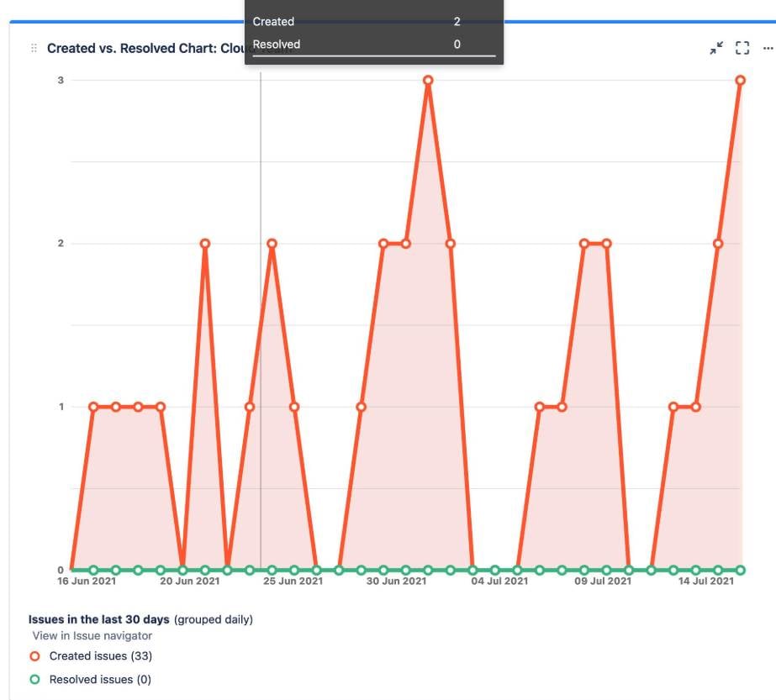Select the last created-issues data point at value 3

741,80
